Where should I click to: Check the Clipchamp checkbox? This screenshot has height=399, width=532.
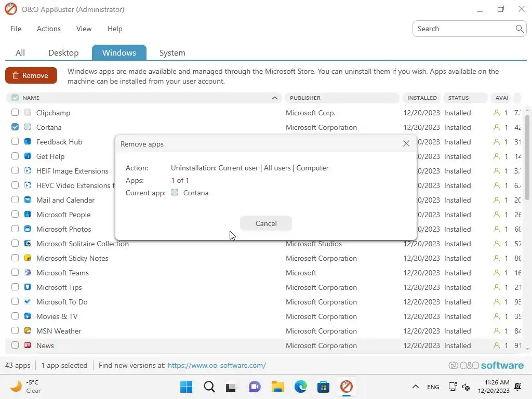click(15, 112)
